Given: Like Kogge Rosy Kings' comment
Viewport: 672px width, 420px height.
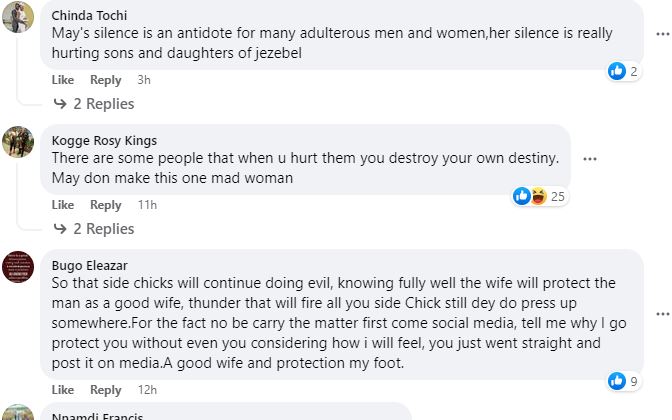Looking at the screenshot, I should [x=63, y=205].
